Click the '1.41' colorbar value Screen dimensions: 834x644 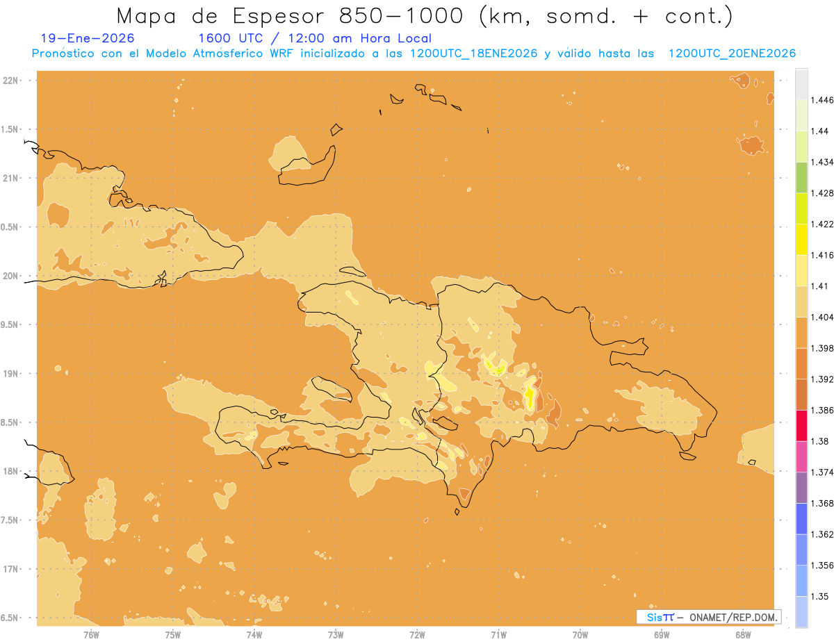(x=820, y=286)
